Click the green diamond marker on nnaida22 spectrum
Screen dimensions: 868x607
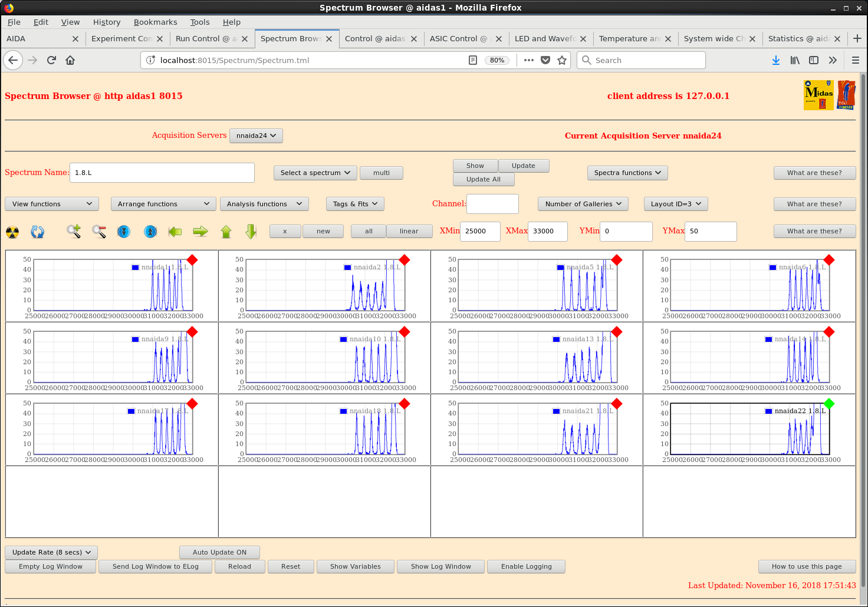click(829, 404)
